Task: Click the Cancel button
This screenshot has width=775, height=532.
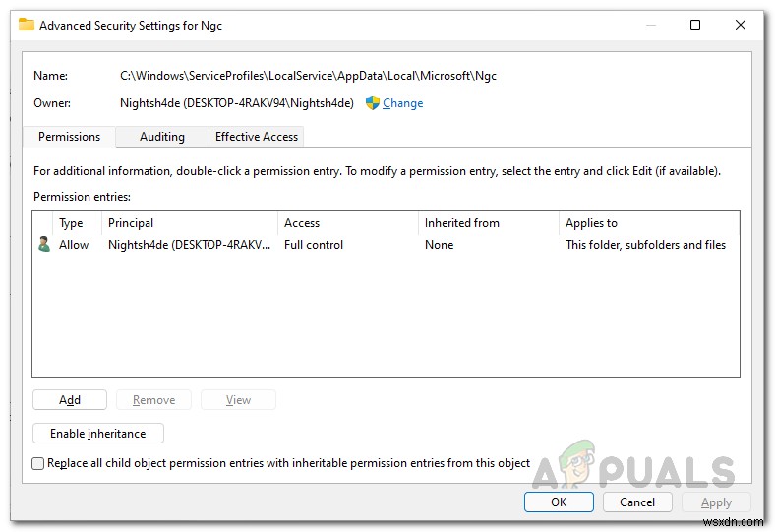Action: pos(637,502)
